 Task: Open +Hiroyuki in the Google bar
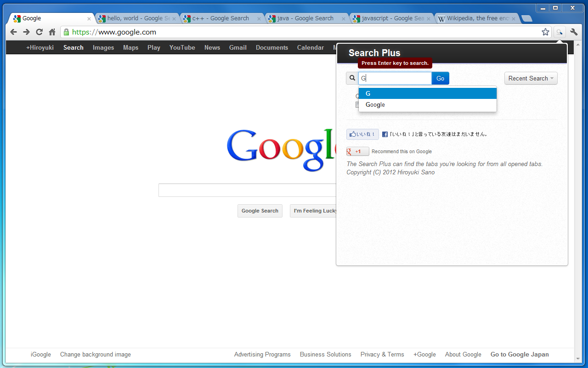[40, 47]
